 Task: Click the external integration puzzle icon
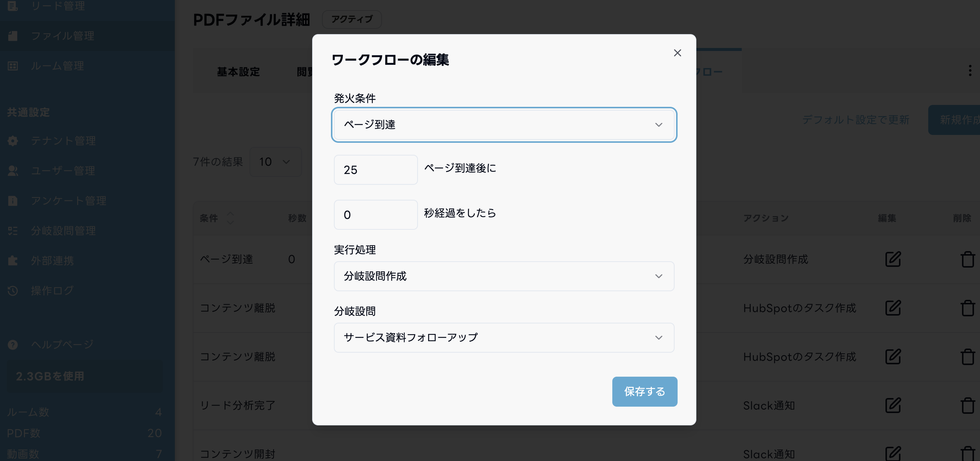click(12, 260)
